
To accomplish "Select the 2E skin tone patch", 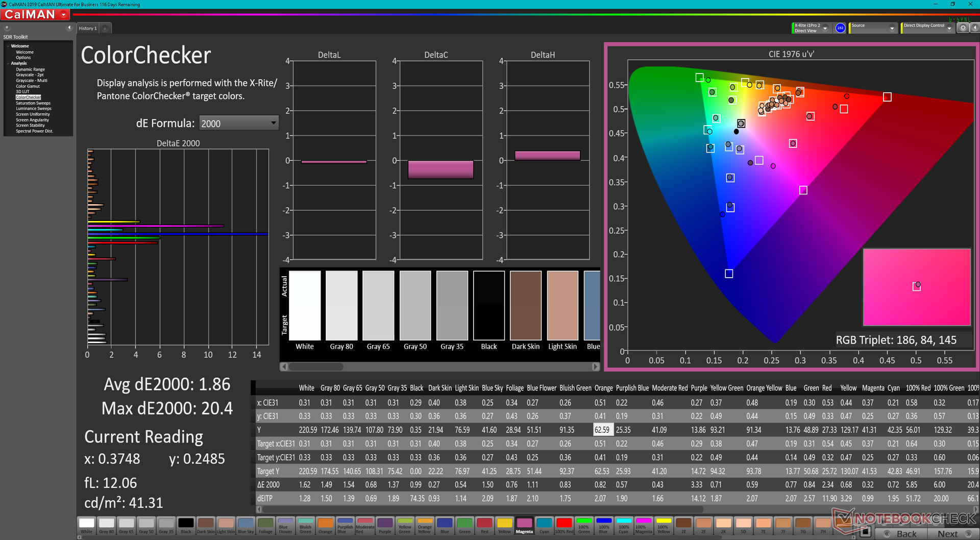I will pyautogui.click(x=683, y=525).
